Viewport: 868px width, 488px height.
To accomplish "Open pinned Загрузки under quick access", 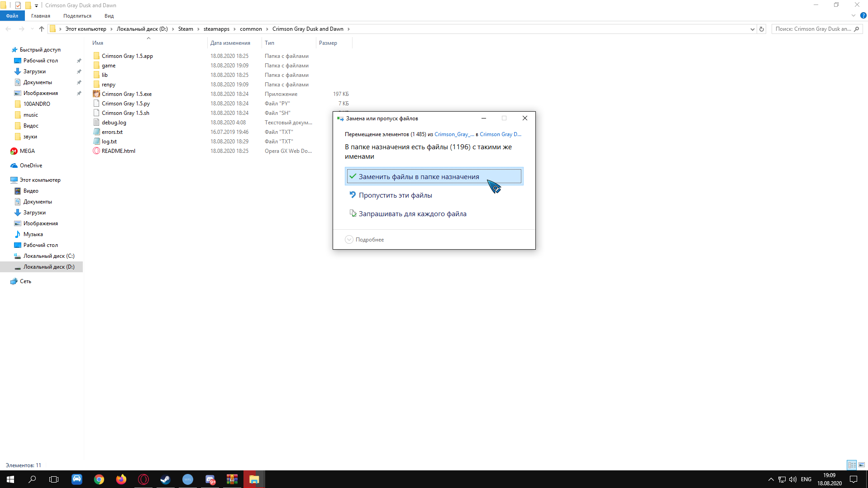I will [x=34, y=71].
